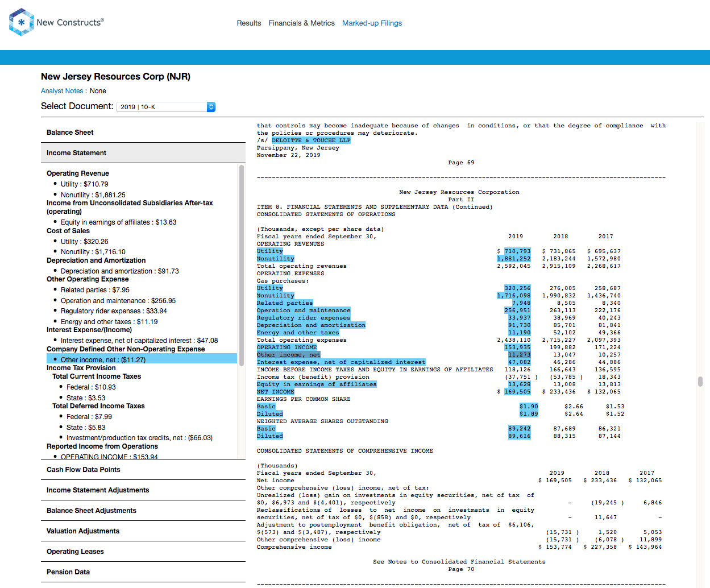The image size is (710, 588).
Task: Select 'Energy and other taxes : $11.19' item
Action: 109,322
